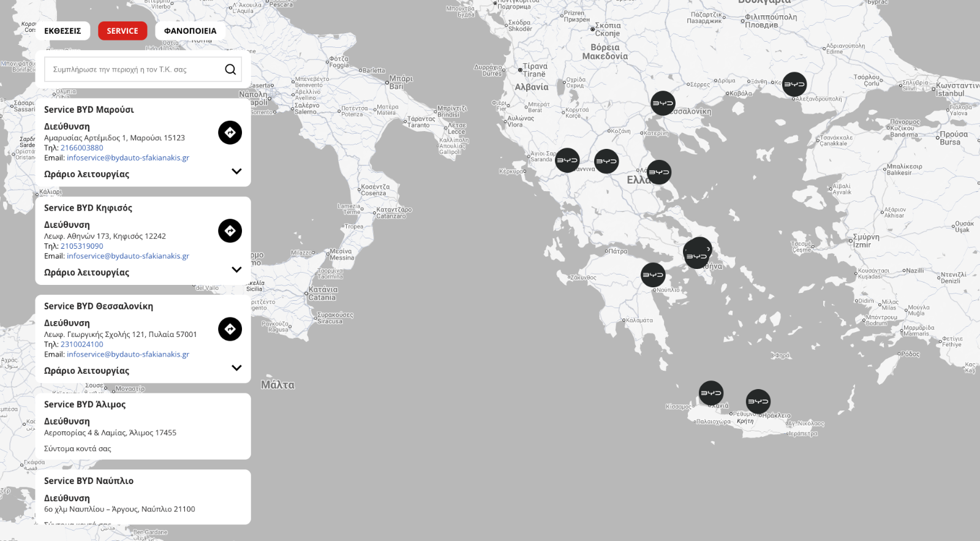Get directions to Service BYD Θεσσαλονίκη

(x=230, y=329)
